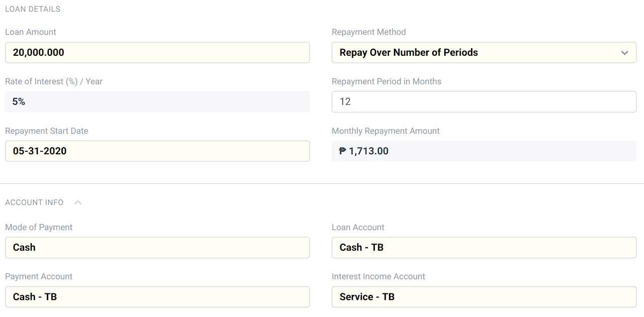Screen dimensions: 644x317
Task: Click the Payment Account field
Action: tap(157, 297)
